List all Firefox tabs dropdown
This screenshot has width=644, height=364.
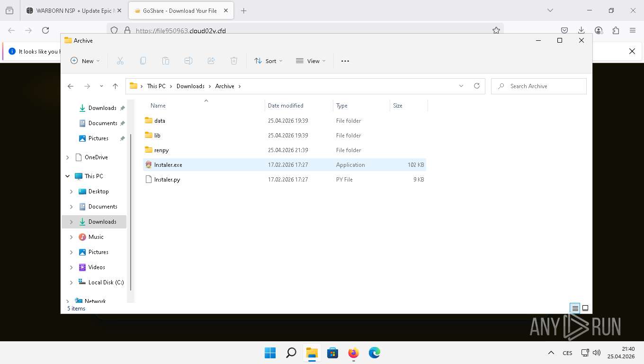pyautogui.click(x=550, y=10)
